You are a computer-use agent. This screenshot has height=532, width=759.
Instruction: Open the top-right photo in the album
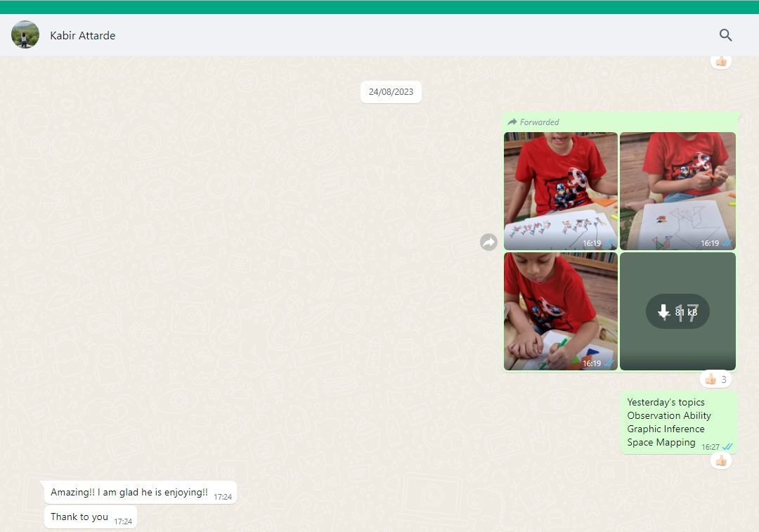point(677,190)
